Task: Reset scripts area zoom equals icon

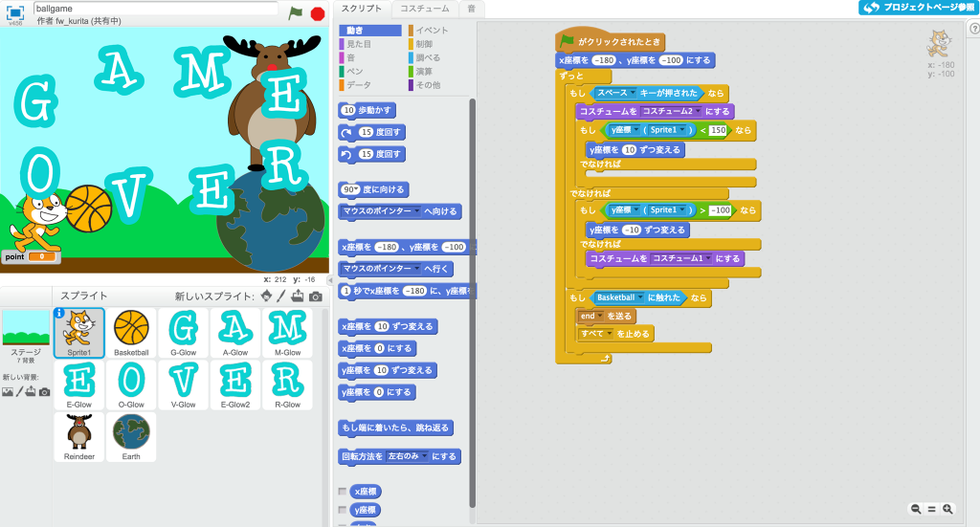Action: tap(931, 509)
